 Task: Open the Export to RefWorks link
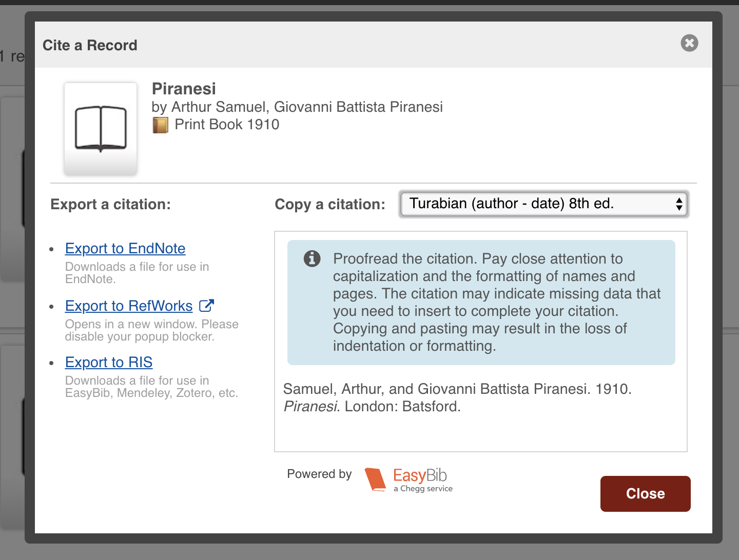pos(129,306)
